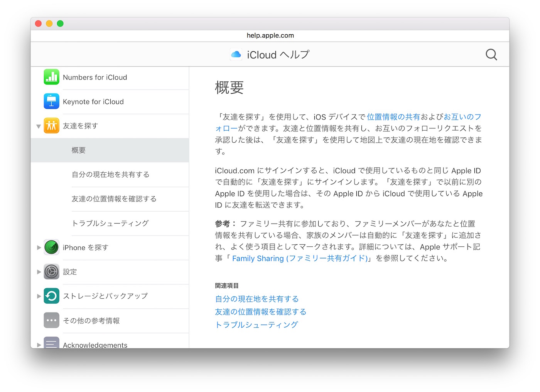Viewport: 540px width, 392px height.
Task: Close the window with the red button
Action: click(x=38, y=24)
